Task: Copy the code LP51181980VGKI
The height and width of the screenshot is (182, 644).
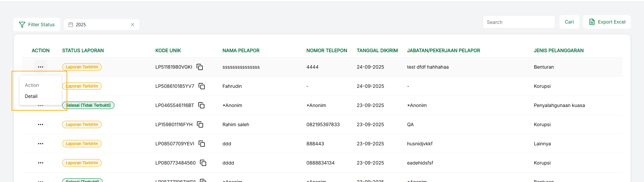Action: (200, 67)
